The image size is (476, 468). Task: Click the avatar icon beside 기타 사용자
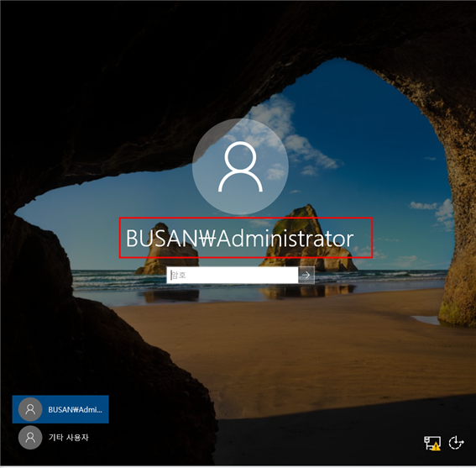[x=30, y=437]
